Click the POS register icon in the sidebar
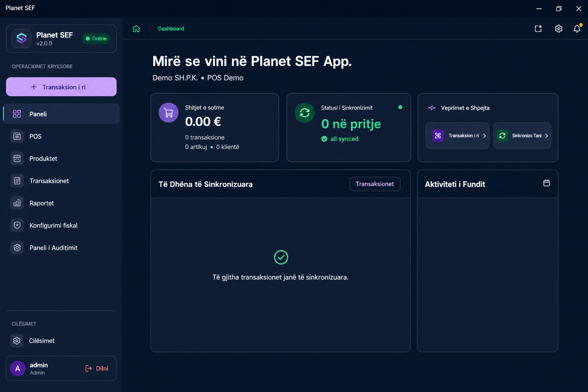The width and height of the screenshot is (588, 392). click(17, 136)
